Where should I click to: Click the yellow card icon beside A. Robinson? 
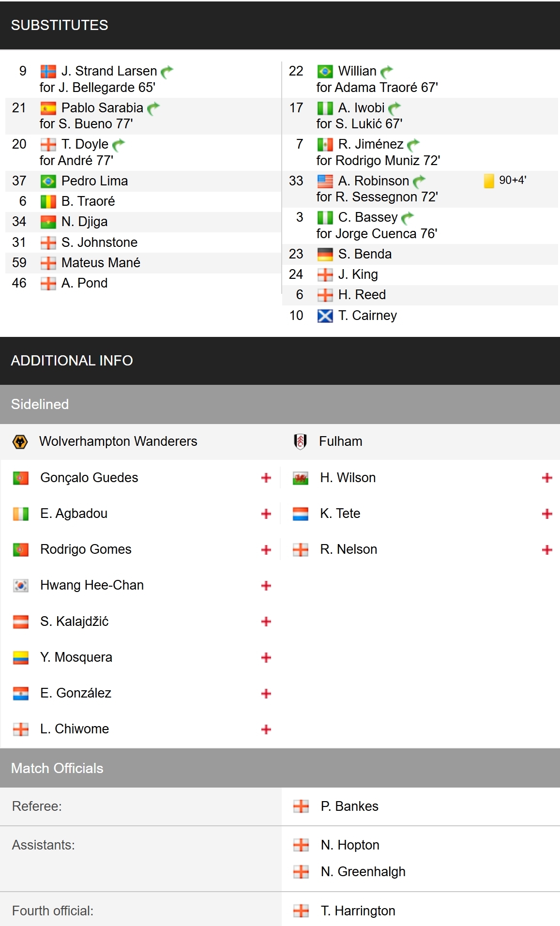489,181
